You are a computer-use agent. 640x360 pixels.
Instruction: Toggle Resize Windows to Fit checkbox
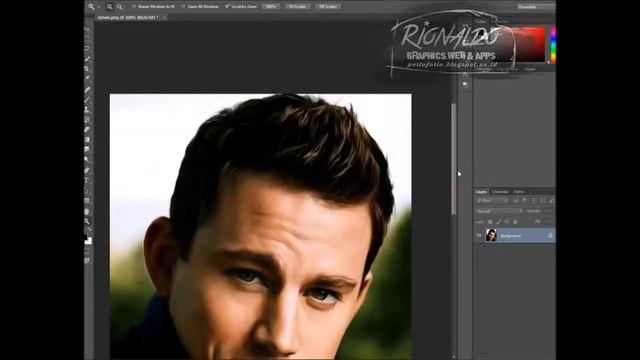pos(134,7)
